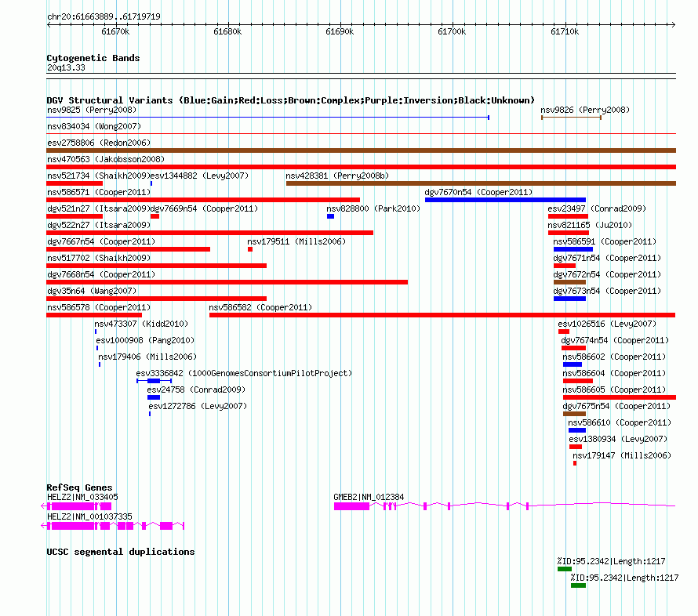Select esv1380934 (Levy2007) variant label
Screen dimensions: 698x616
618,439
